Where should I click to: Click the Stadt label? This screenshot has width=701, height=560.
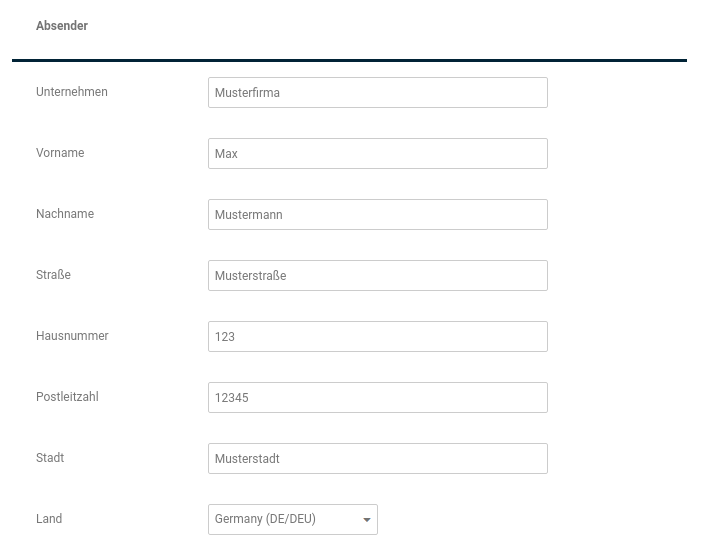coord(50,458)
